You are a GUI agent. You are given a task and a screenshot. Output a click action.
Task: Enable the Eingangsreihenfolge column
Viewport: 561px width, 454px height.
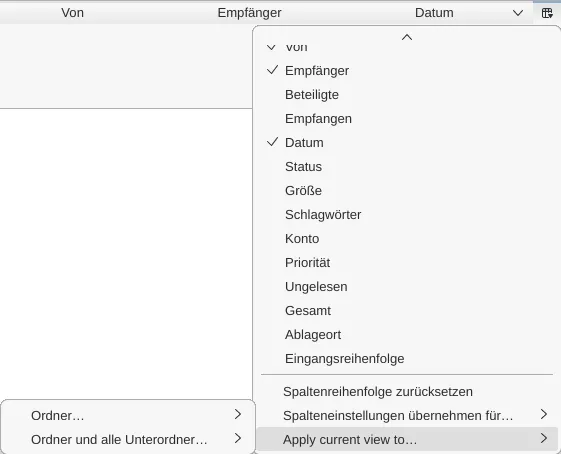(407, 358)
